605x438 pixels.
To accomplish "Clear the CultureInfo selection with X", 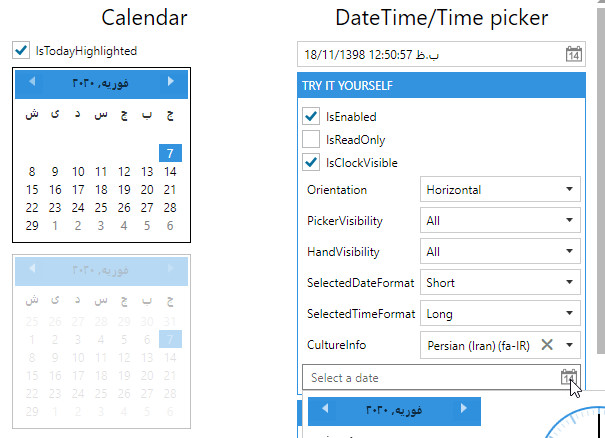I will (547, 344).
